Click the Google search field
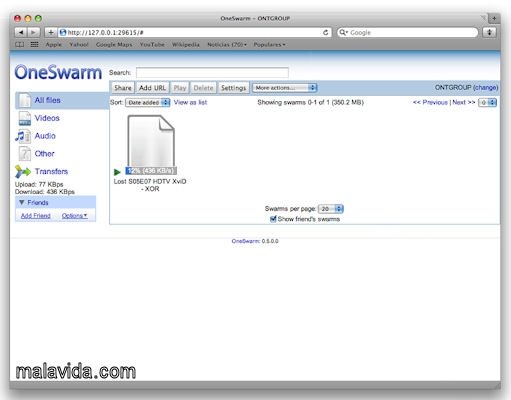The height and width of the screenshot is (400, 511). coord(407,32)
